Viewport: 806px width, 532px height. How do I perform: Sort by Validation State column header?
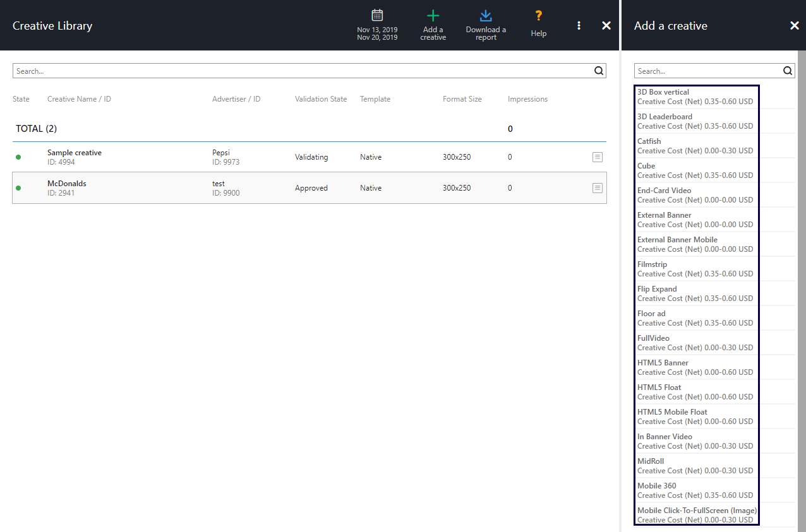[x=320, y=99]
